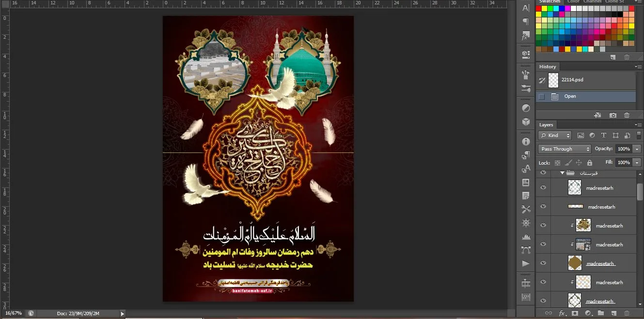Open the Paths panel icon

pos(526,250)
